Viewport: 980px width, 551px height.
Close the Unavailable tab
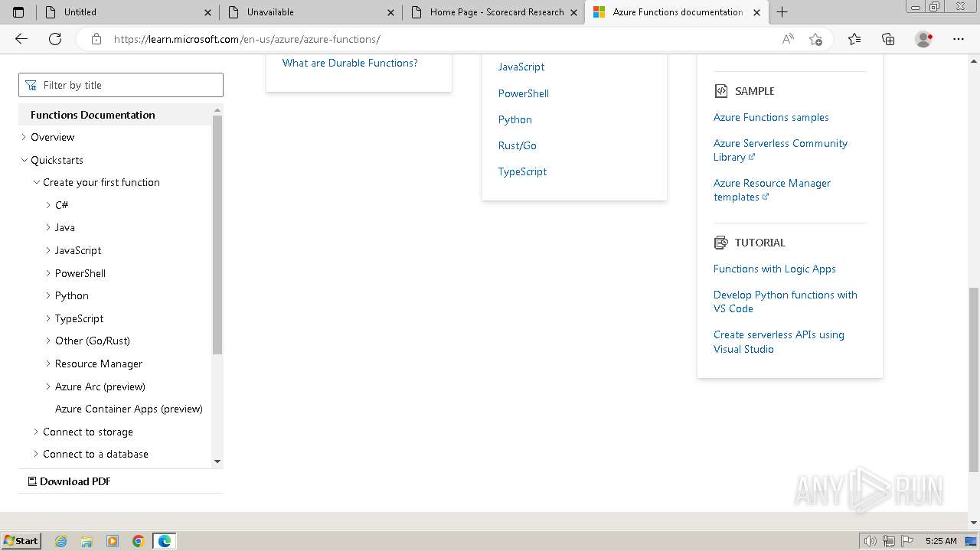[391, 12]
